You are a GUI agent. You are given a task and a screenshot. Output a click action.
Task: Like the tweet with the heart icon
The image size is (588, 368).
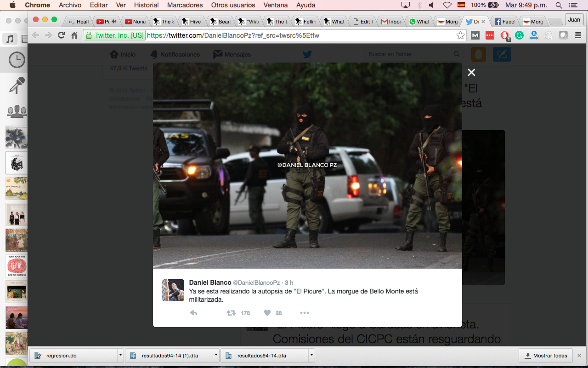(267, 313)
